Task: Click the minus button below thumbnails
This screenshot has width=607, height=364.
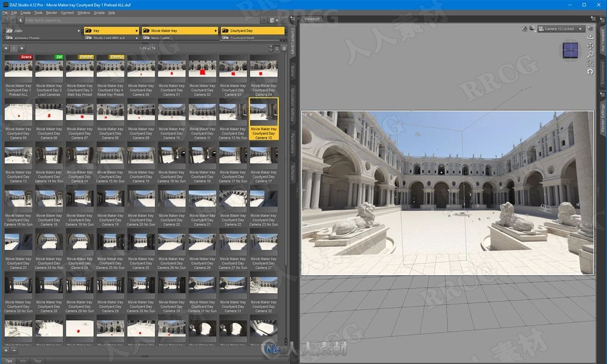Action: point(14,350)
